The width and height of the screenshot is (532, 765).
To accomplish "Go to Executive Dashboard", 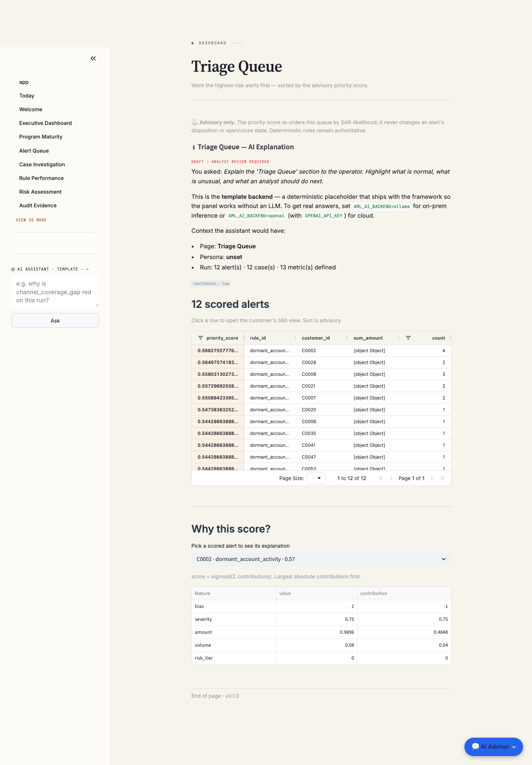I will point(45,123).
